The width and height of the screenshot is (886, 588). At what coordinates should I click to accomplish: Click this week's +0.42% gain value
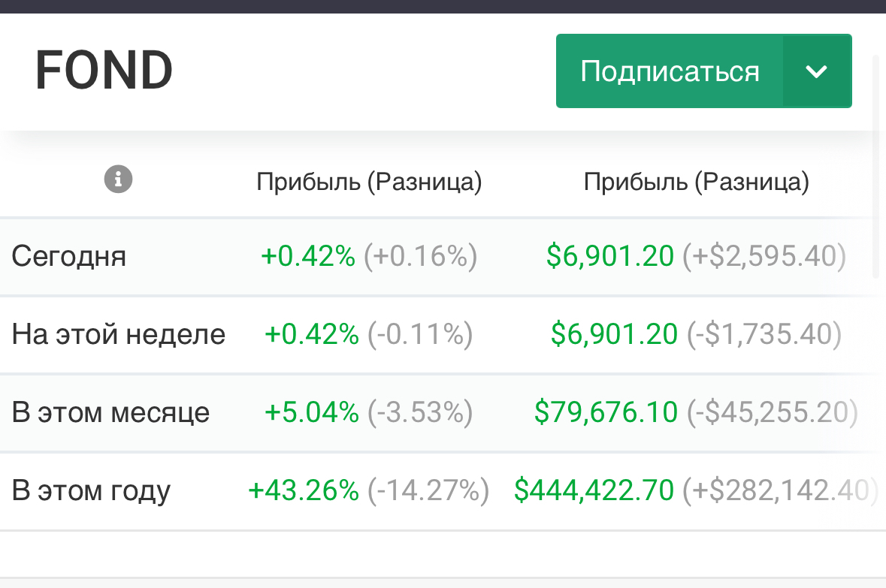coord(311,334)
